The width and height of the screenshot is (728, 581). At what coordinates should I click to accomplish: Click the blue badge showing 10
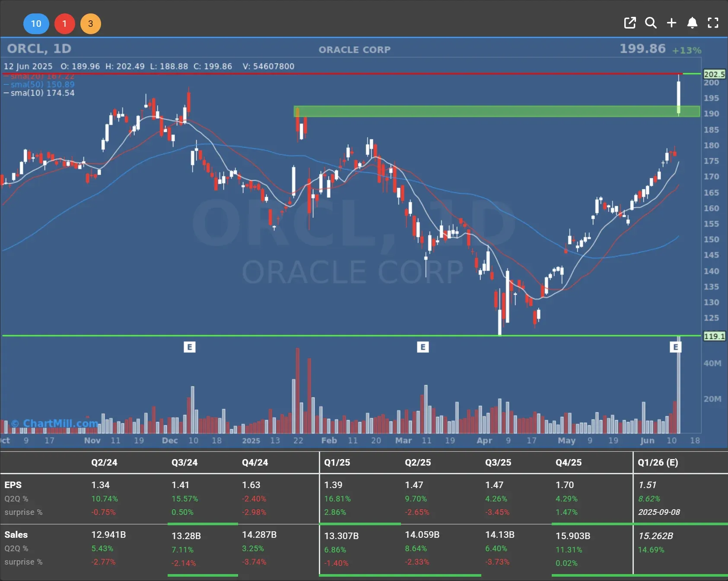[x=36, y=24]
